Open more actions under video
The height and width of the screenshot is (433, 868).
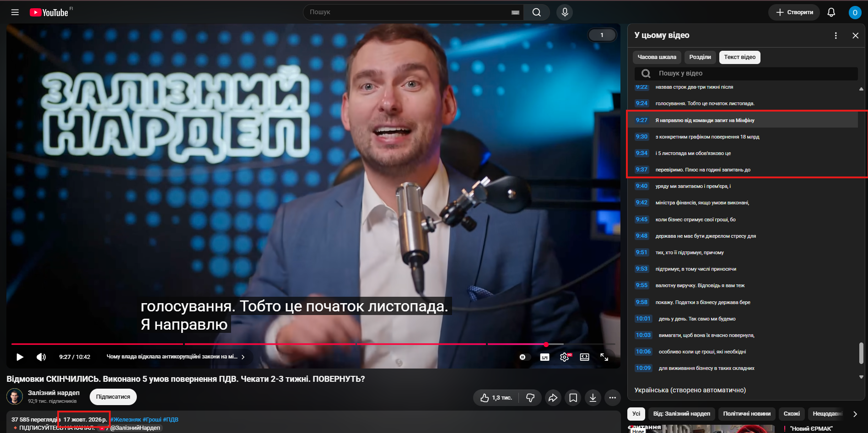point(613,398)
